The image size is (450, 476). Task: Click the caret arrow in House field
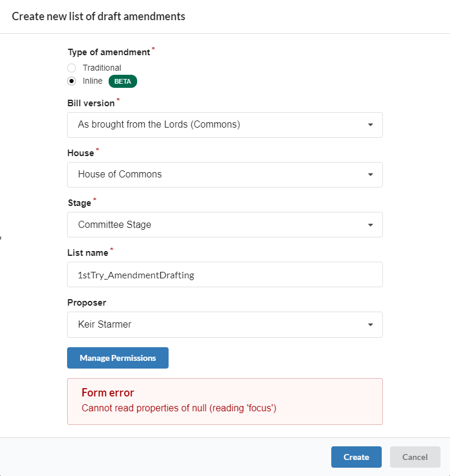pos(370,174)
